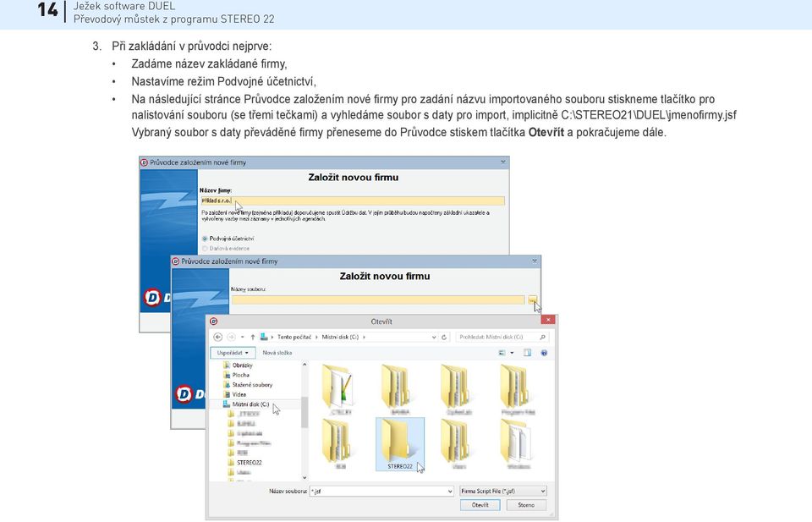
Task: Click the DUEL icon in the middle wizard title bar
Action: pyautogui.click(x=176, y=261)
